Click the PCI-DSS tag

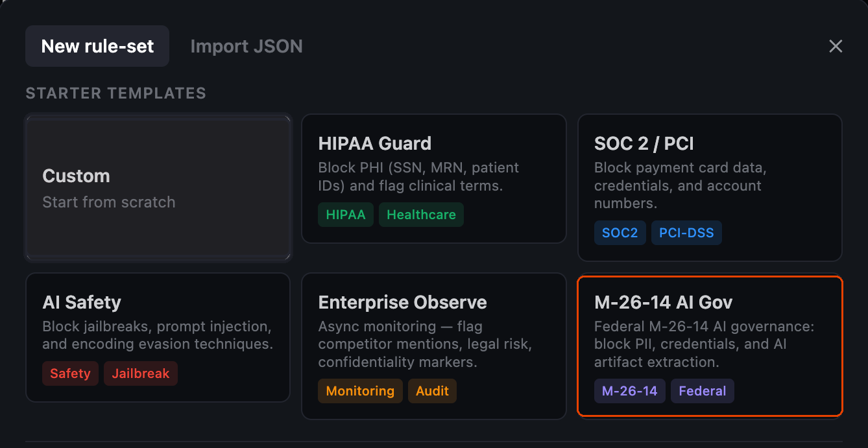tap(686, 233)
